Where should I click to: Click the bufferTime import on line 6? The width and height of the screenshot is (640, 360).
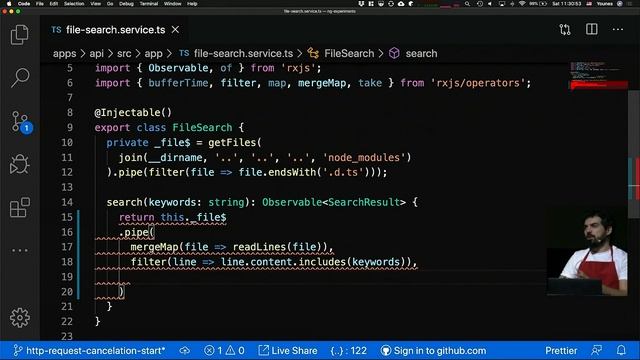click(178, 83)
